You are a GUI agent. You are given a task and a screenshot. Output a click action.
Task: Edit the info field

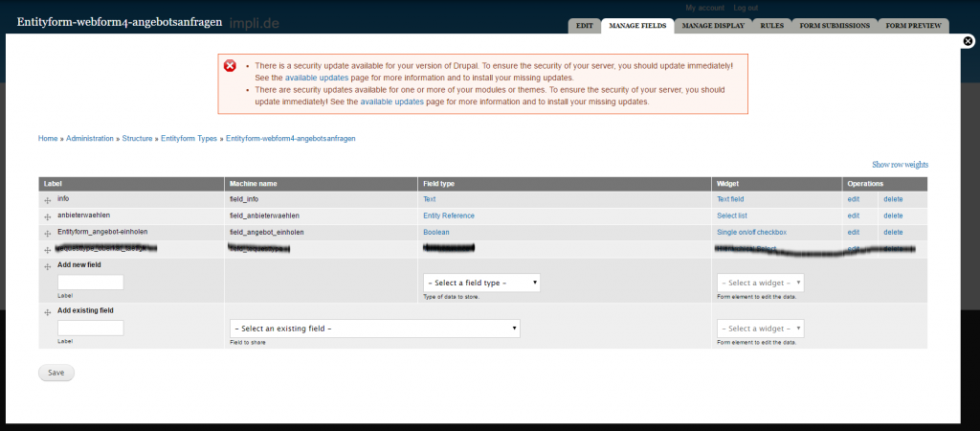coord(853,199)
